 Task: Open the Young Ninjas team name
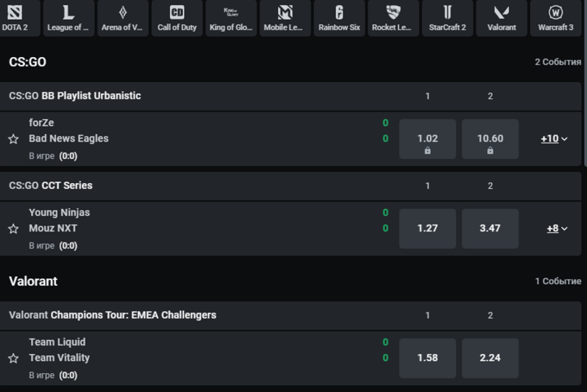pos(60,213)
